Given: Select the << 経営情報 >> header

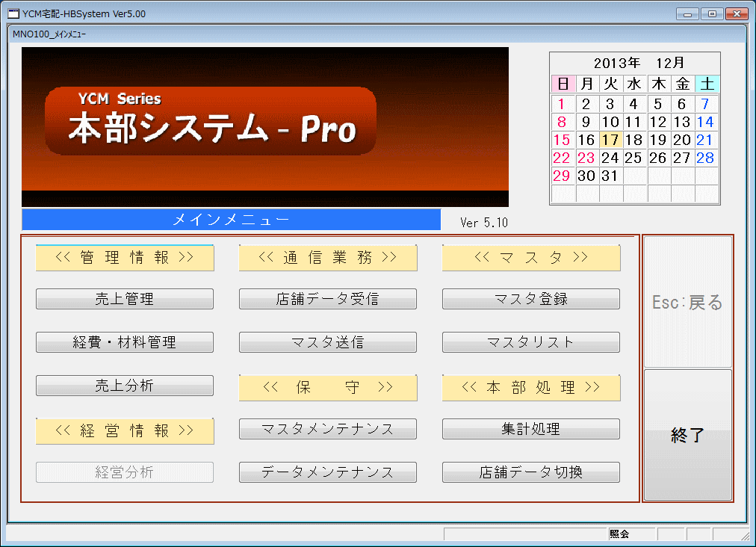Looking at the screenshot, I should click(x=125, y=431).
